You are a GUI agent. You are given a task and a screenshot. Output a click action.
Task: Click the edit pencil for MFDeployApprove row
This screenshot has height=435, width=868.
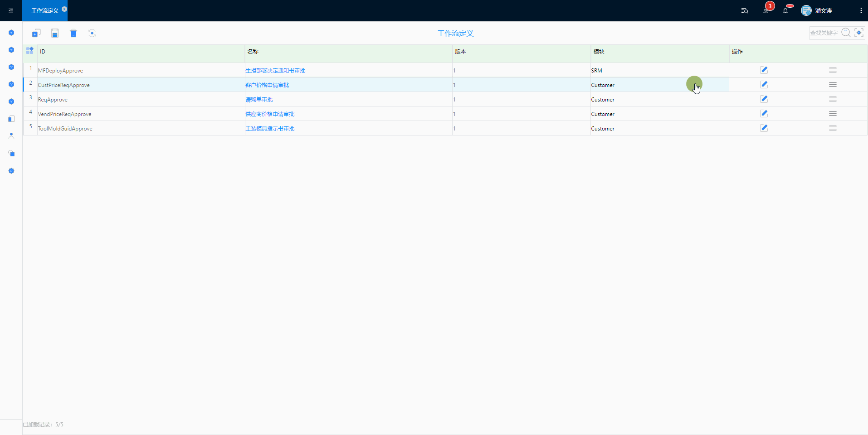(x=764, y=70)
